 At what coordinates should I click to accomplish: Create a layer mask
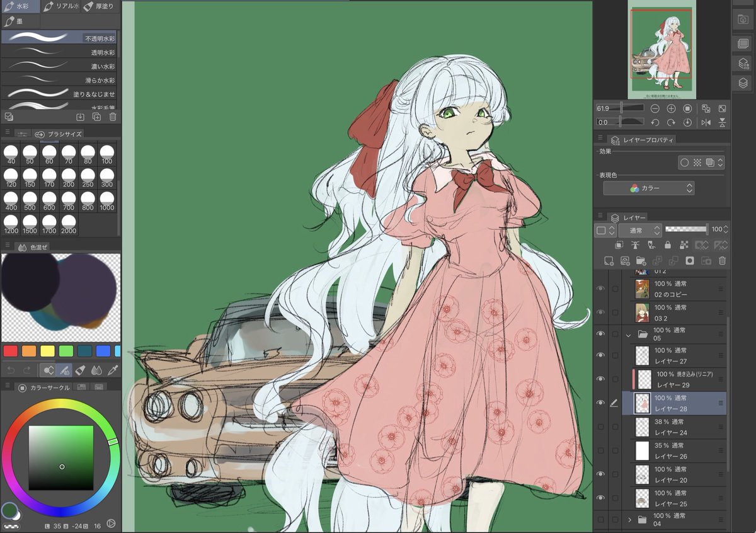click(x=690, y=260)
